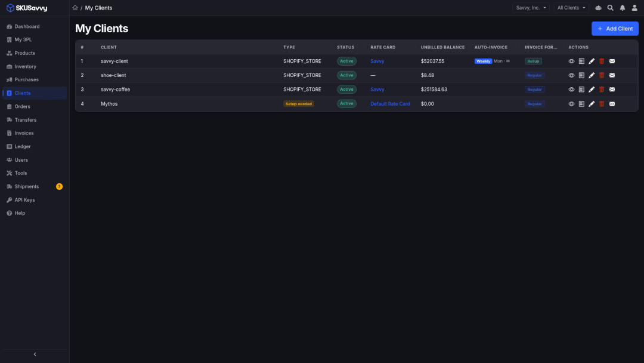Image resolution: width=644 pixels, height=363 pixels.
Task: Edit Mythos with the pencil icon
Action: click(x=592, y=104)
